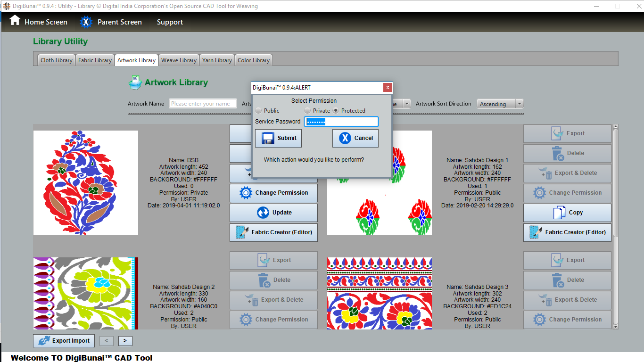Click the Service Password field
The height and width of the screenshot is (362, 644).
[341, 122]
